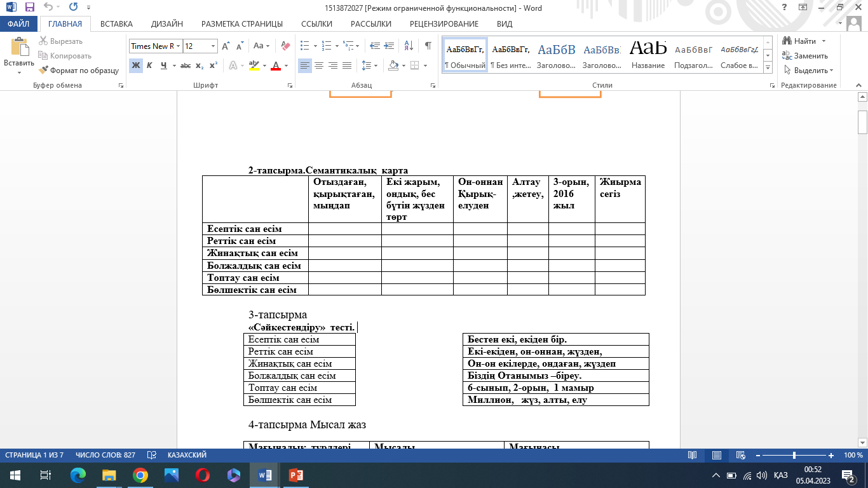Align text to the left
868x488 pixels.
coord(305,65)
